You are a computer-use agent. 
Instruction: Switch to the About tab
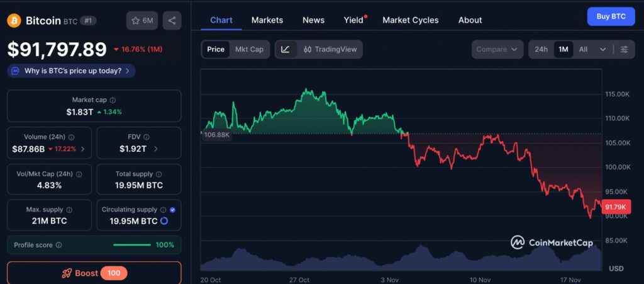coord(470,20)
